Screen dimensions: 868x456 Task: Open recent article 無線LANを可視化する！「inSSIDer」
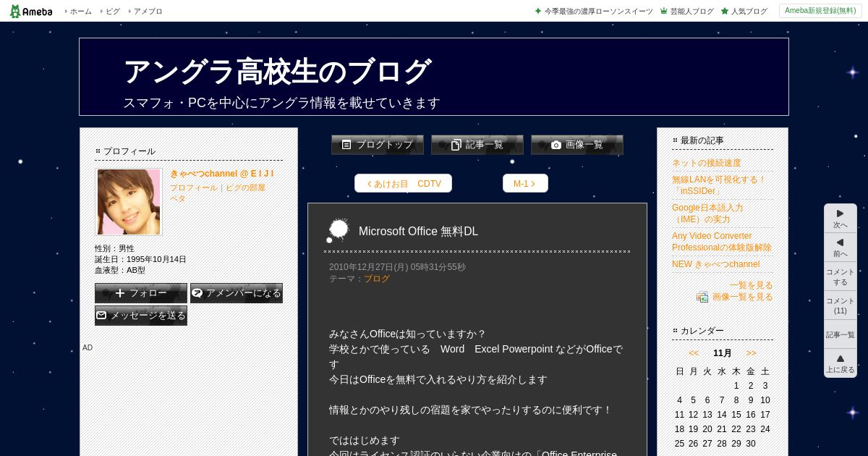[719, 185]
